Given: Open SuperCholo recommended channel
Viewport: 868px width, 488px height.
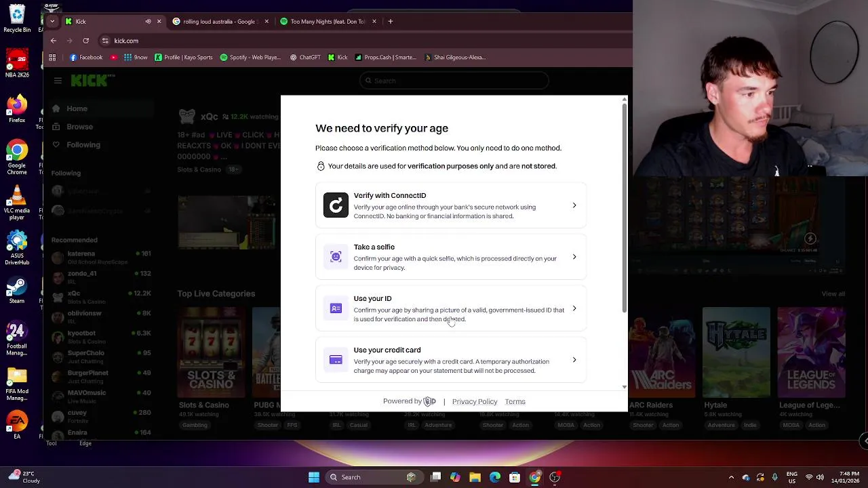Looking at the screenshot, I should click(x=102, y=357).
